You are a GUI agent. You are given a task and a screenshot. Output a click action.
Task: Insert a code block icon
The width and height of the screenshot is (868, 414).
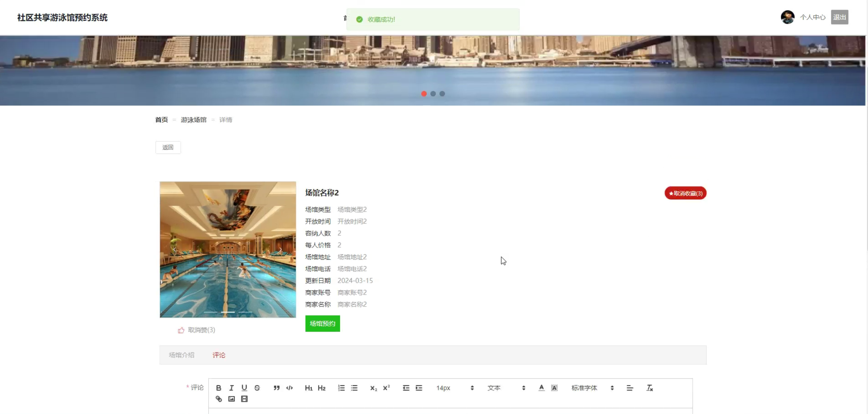coord(289,388)
